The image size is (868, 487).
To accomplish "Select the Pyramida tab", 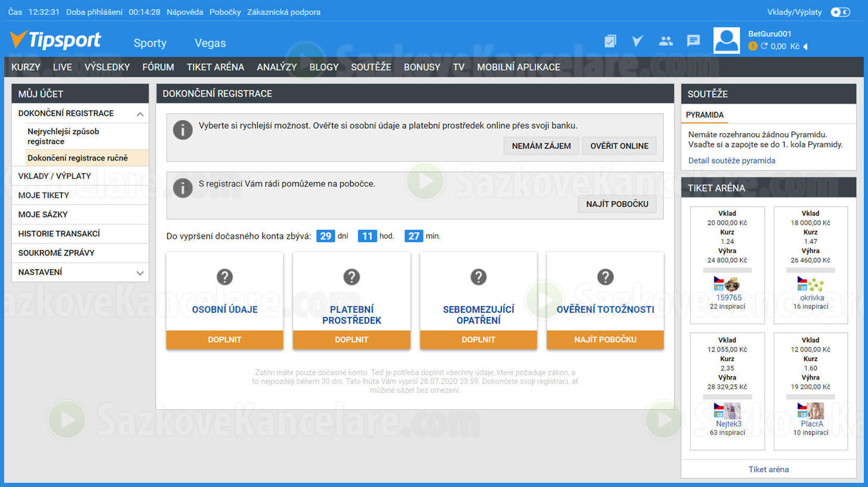I will point(704,115).
